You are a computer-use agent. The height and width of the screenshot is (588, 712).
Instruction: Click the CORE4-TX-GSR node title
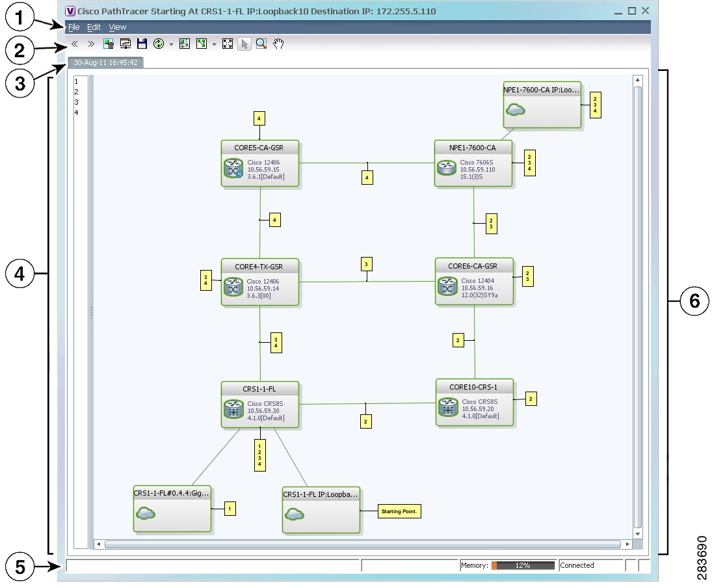point(259,267)
